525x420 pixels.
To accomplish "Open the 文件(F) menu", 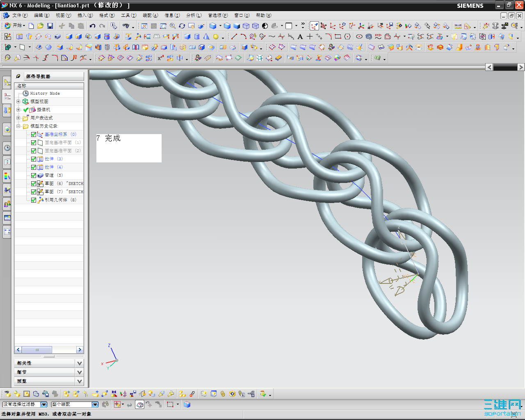I will [x=19, y=15].
